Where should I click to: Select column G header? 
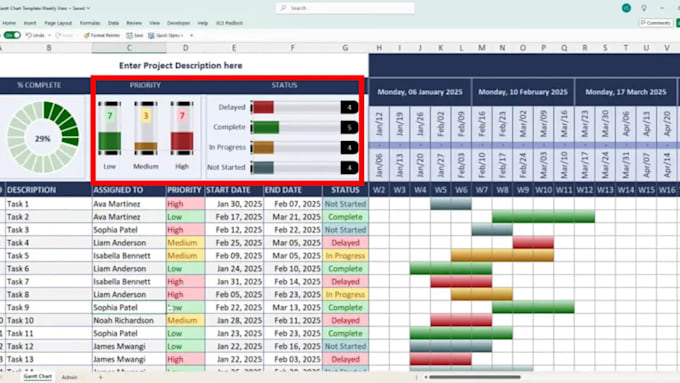345,48
